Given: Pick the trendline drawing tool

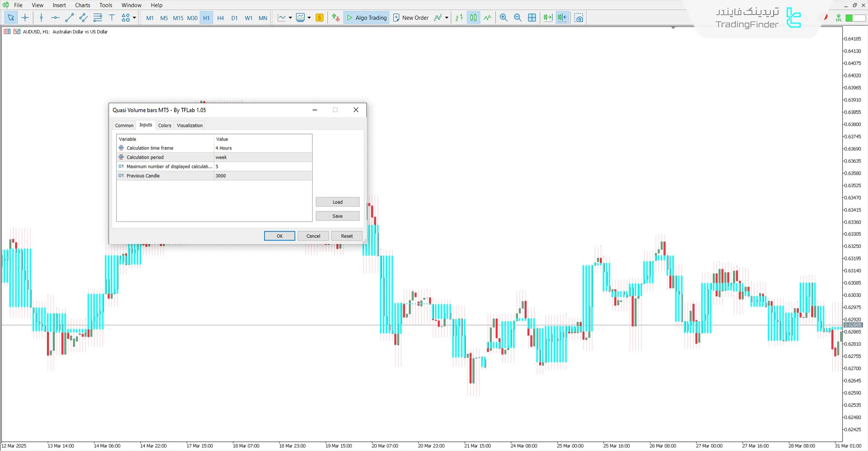Looking at the screenshot, I should pyautogui.click(x=69, y=18).
